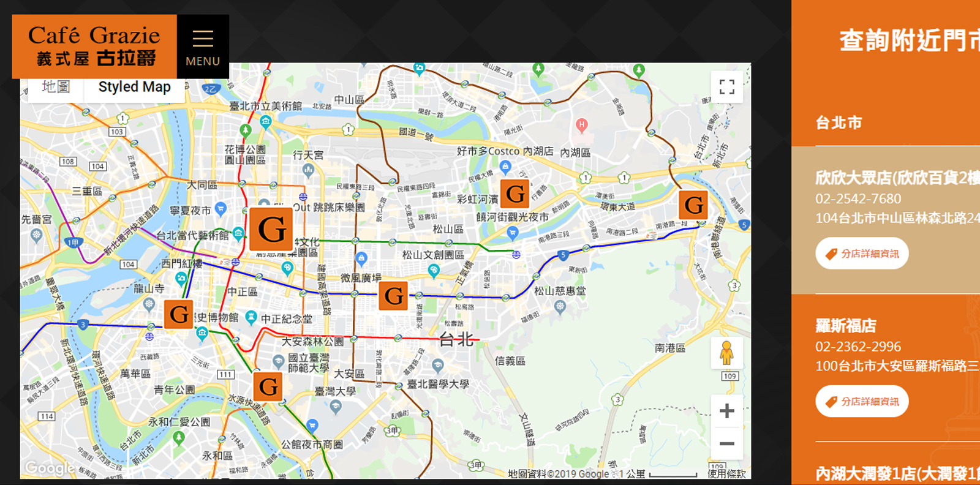Click the 信義區 district label
This screenshot has width=980, height=485.
pyautogui.click(x=510, y=361)
